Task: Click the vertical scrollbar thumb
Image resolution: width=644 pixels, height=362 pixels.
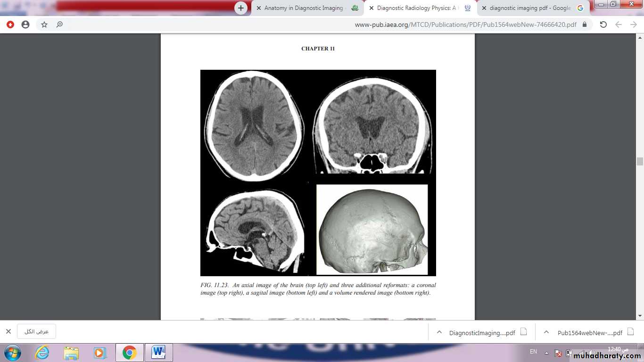Action: pyautogui.click(x=640, y=161)
